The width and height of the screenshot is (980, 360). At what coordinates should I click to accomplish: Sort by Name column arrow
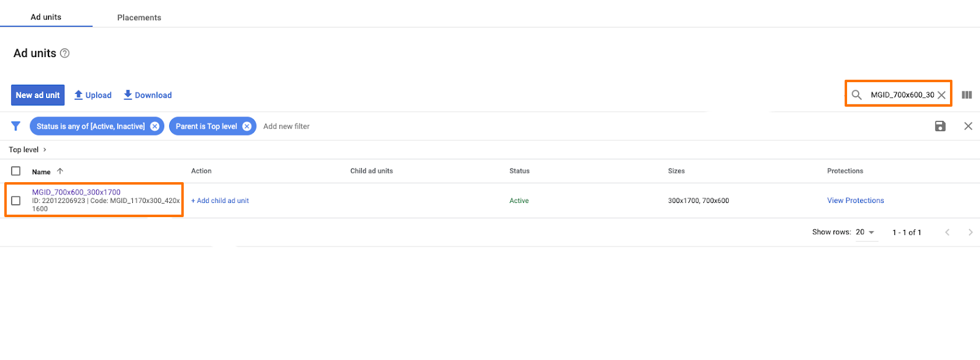point(60,171)
